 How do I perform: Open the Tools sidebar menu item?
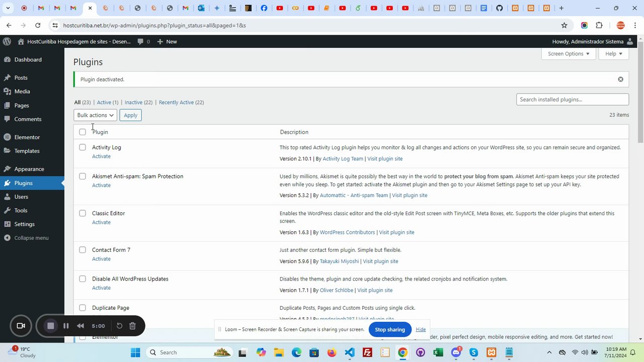tap(21, 210)
